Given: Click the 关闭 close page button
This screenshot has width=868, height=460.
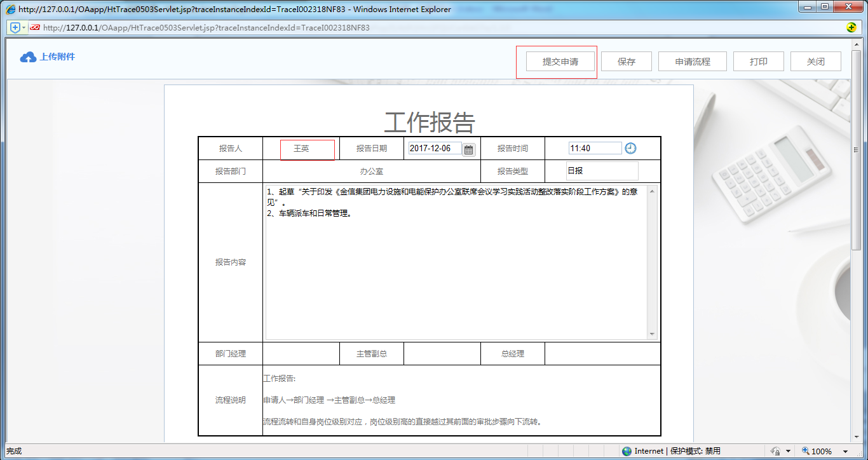Looking at the screenshot, I should [x=815, y=61].
